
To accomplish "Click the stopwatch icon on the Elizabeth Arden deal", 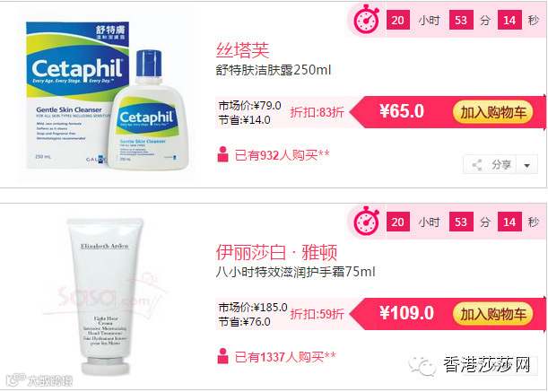I will tap(366, 221).
